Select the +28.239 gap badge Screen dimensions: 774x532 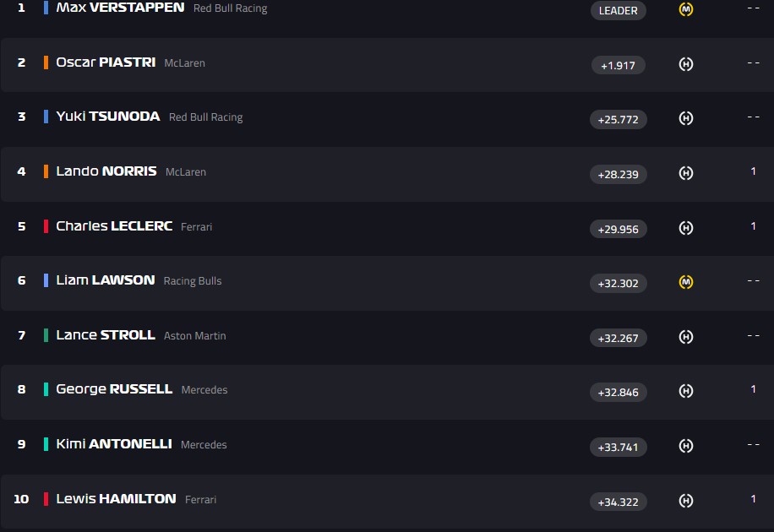click(619, 174)
